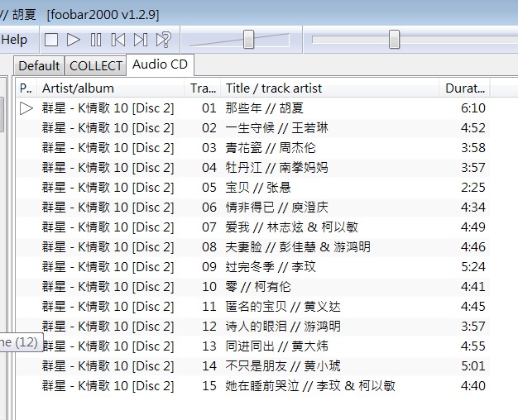518x420 pixels.
Task: Skip to next track button
Action: tap(141, 40)
